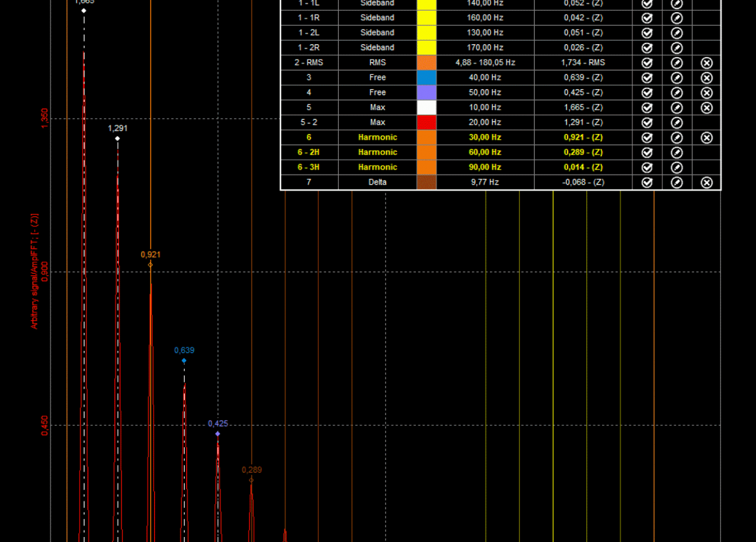The image size is (756, 542).
Task: Delete free marker 3
Action: [706, 78]
